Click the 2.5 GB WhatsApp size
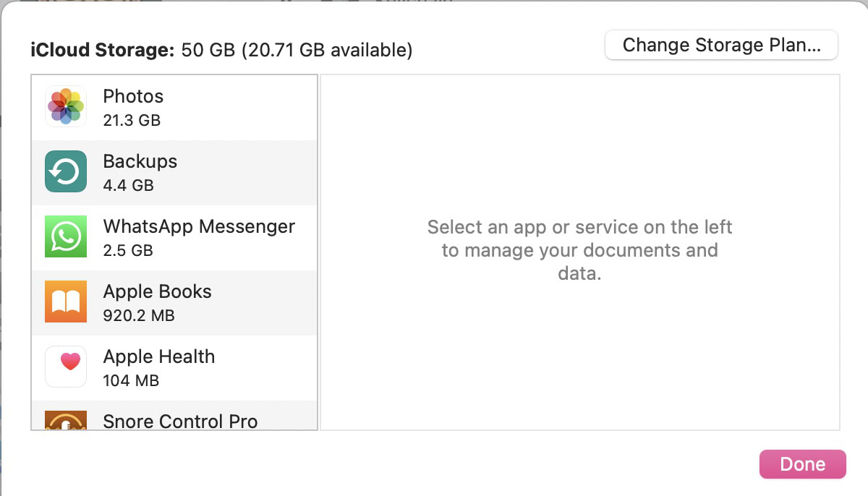 pos(128,250)
